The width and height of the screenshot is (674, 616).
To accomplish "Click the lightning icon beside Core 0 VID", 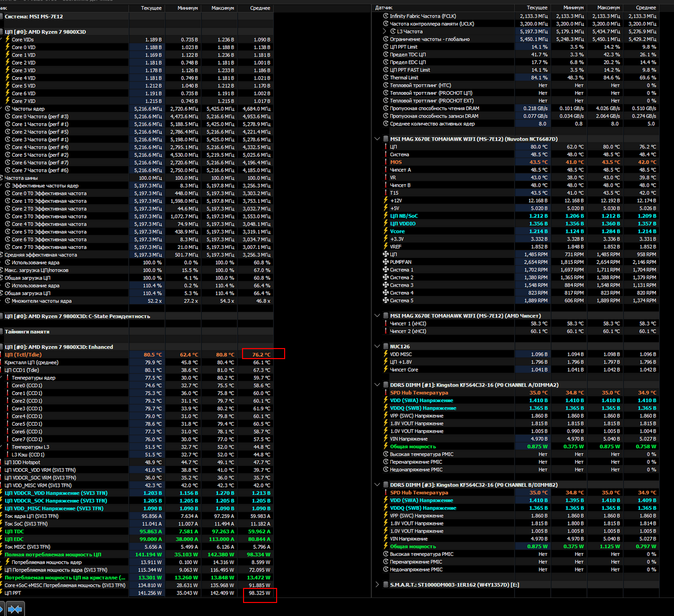I will (8, 47).
